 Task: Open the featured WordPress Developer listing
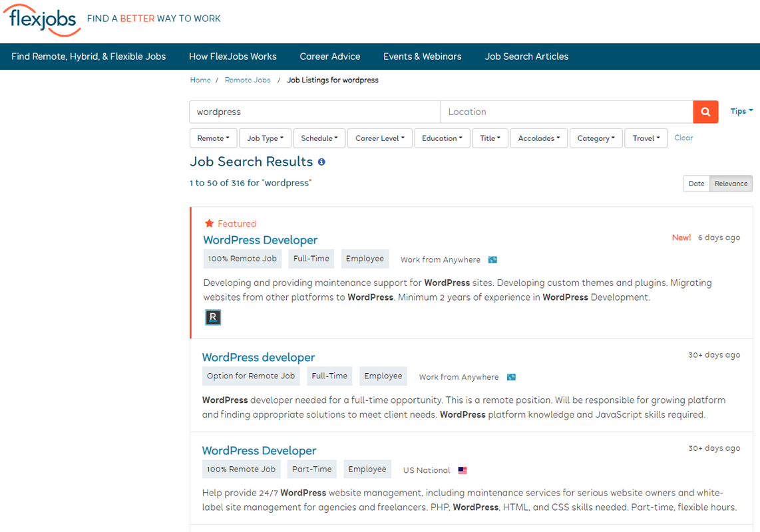coord(260,240)
